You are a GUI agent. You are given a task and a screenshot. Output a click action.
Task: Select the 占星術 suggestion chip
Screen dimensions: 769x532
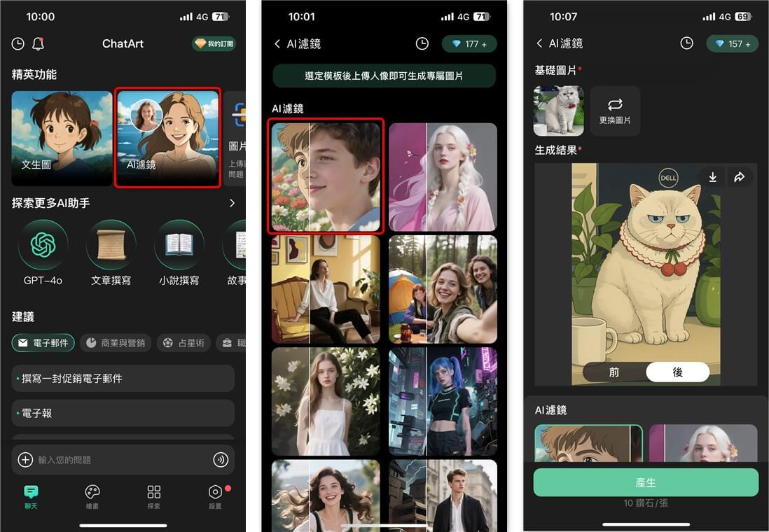[184, 343]
